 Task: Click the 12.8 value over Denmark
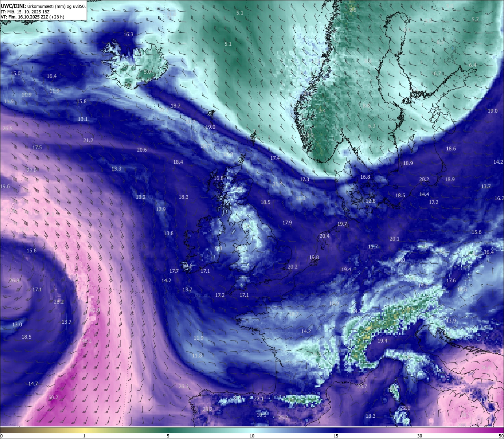click(371, 201)
